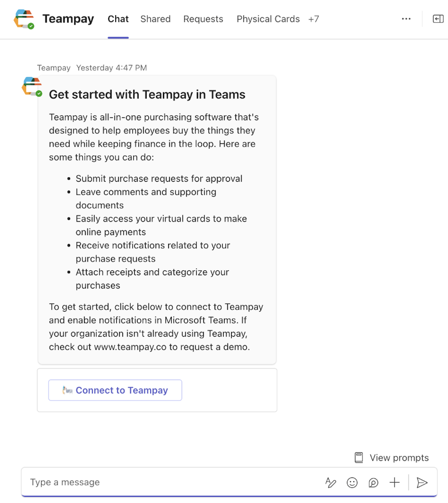The width and height of the screenshot is (448, 503).
Task: Click the Connect to Teampay button
Action: 115,390
